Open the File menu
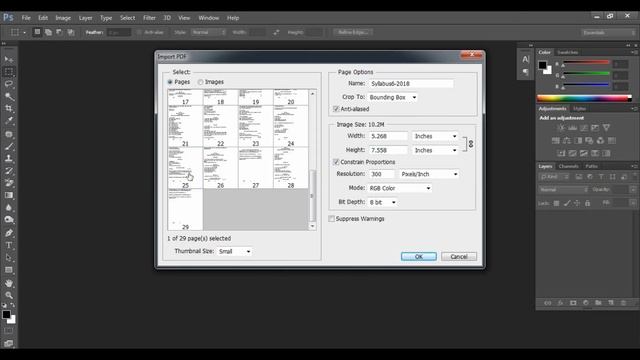 26,18
